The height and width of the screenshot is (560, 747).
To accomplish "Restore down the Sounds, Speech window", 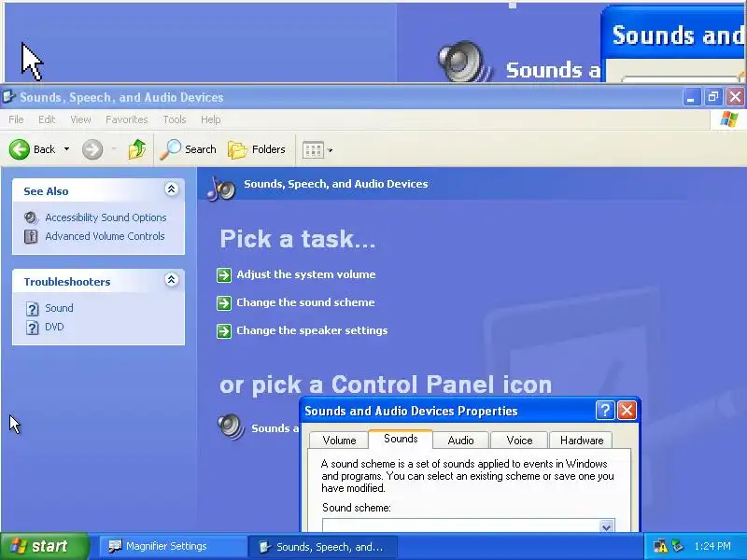I will [713, 97].
